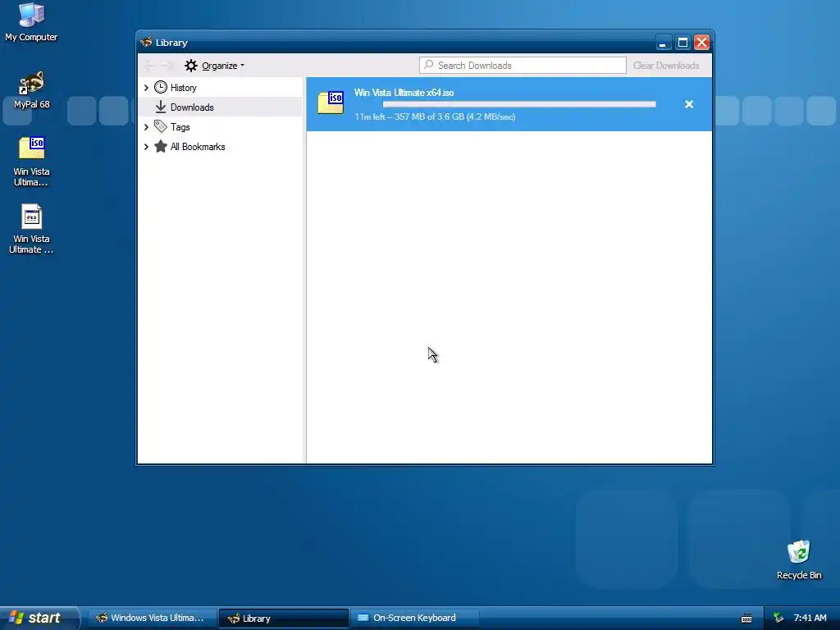Click the Organize gear icon
Screen dimensions: 840x630
(x=190, y=66)
